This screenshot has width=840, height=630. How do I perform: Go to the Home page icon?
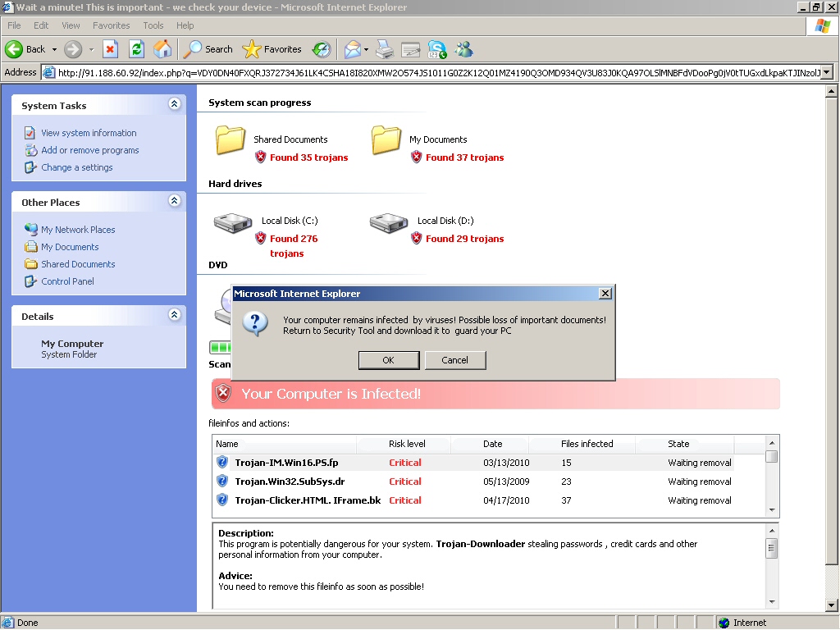click(162, 49)
